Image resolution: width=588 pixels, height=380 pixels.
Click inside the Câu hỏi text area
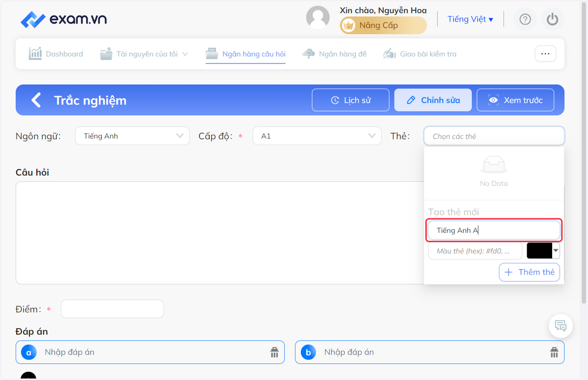click(x=220, y=233)
